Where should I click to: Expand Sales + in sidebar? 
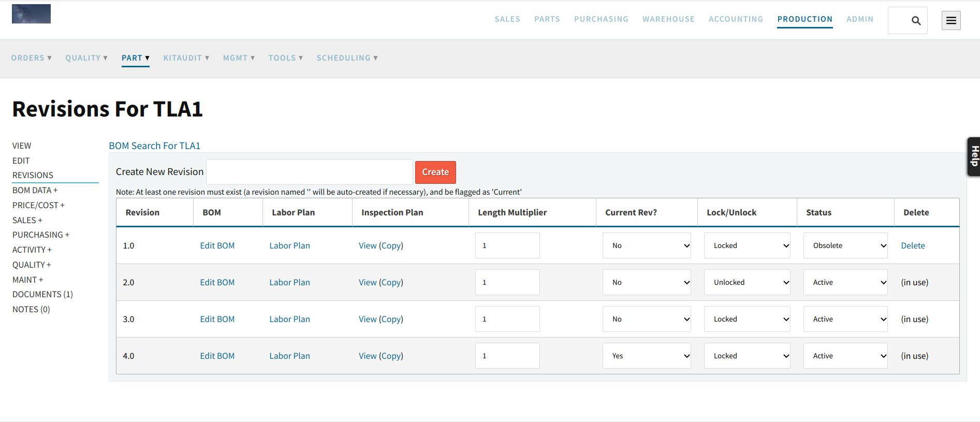point(27,221)
